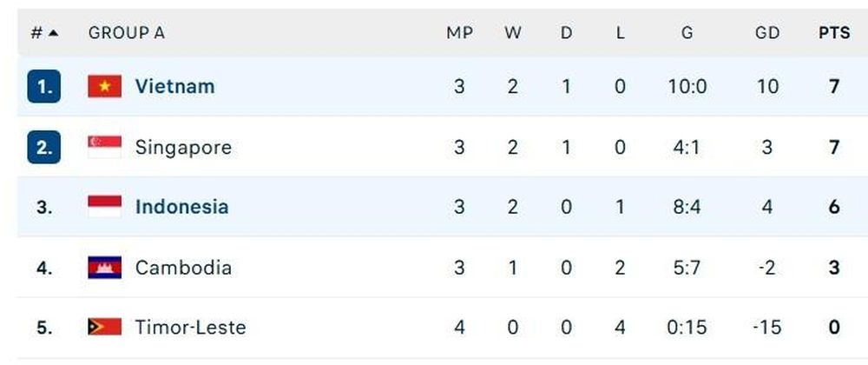
Task: Toggle the sort arrow beside #
Action: point(53,33)
